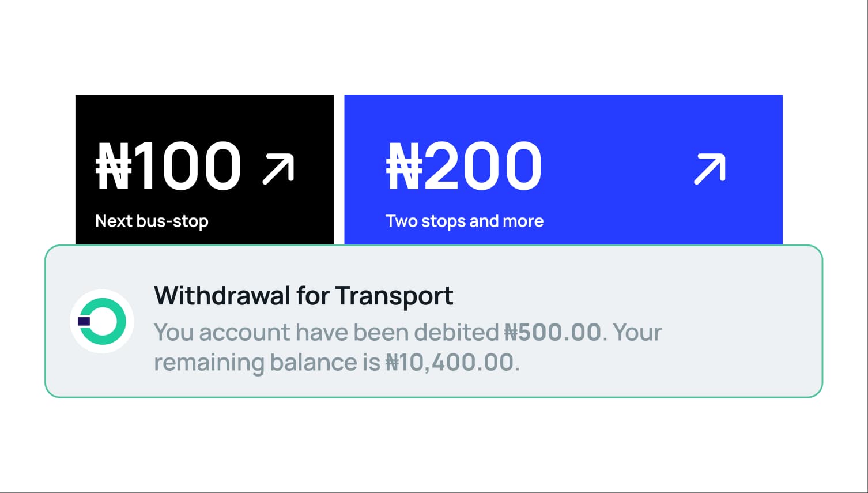This screenshot has height=493, width=868.
Task: Click the Next bus-stop label
Action: 152,221
